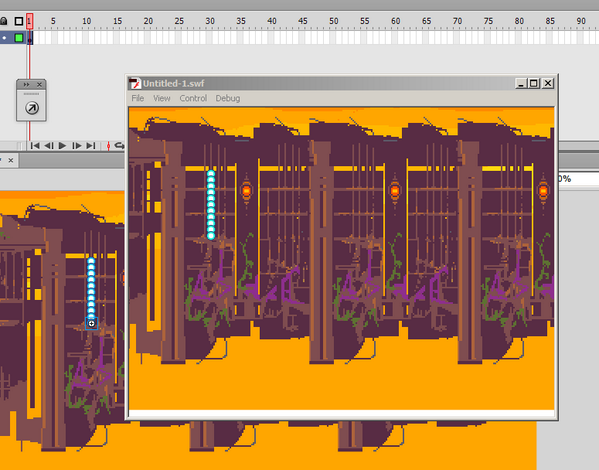Select the registration point on the stage symbol
Viewport: 599px width, 470px height.
point(91,324)
